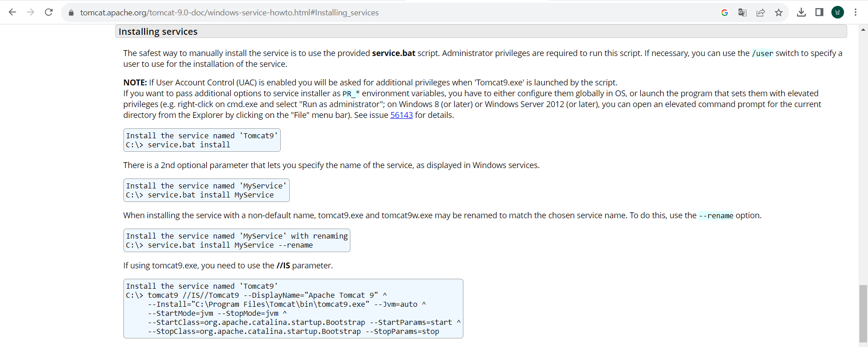Click the --rename option text
This screenshot has height=347, width=868.
tap(716, 216)
